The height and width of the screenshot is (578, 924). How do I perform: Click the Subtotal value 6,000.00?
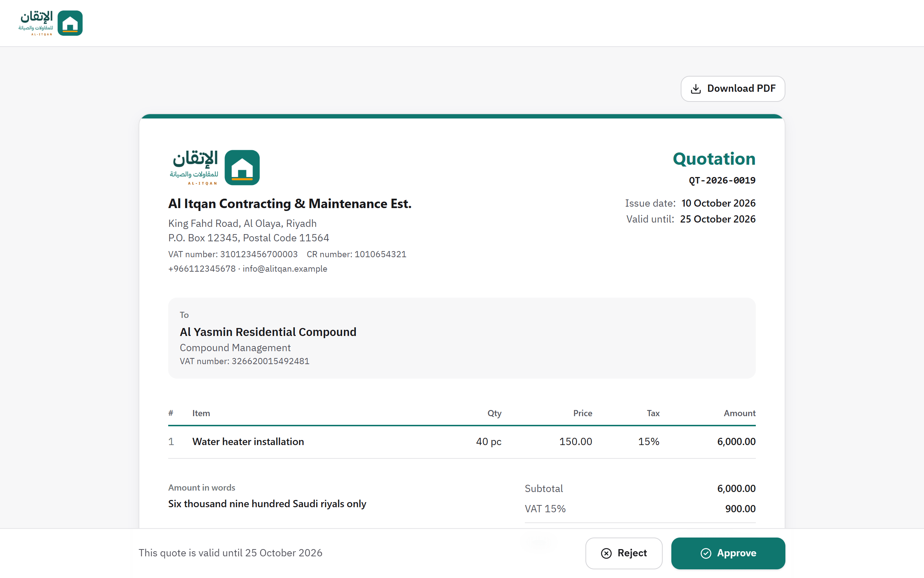(x=737, y=488)
